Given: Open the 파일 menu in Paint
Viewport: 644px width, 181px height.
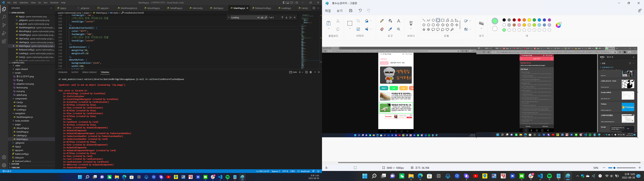Looking at the screenshot, I should click(x=328, y=11).
